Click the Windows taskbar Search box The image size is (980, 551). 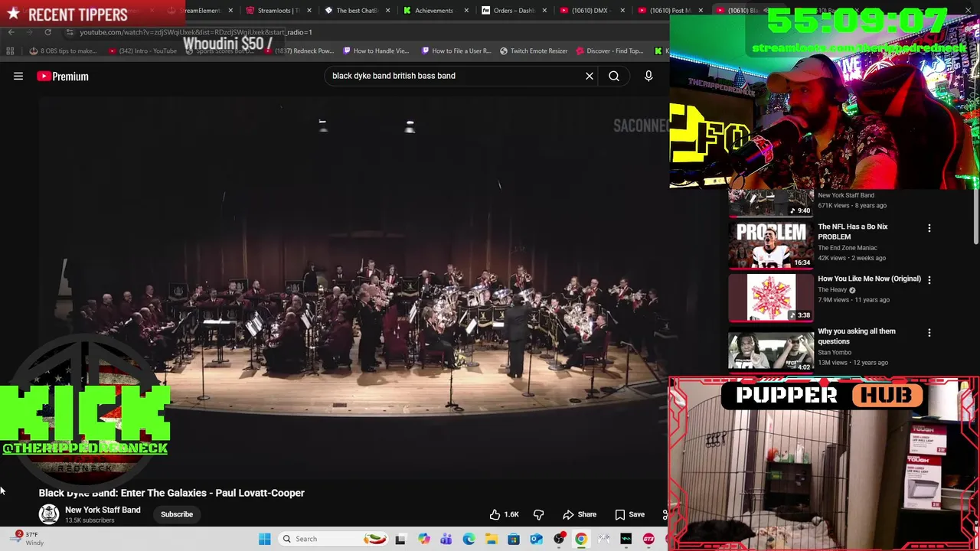(x=333, y=539)
